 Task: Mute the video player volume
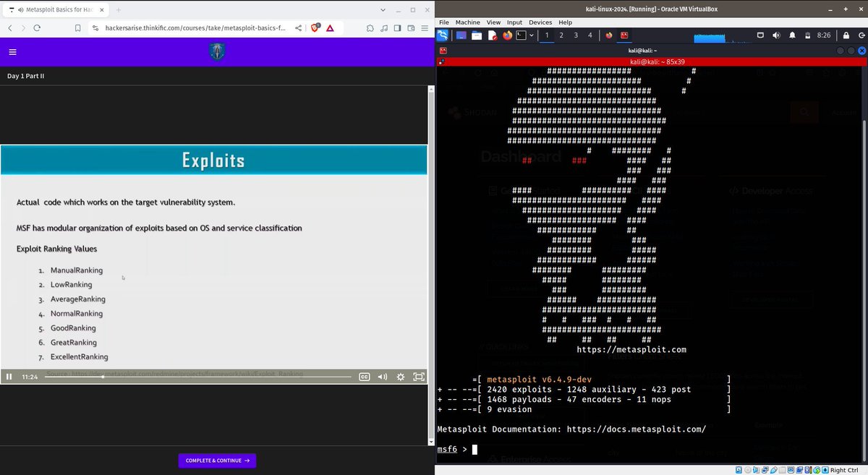pos(382,376)
